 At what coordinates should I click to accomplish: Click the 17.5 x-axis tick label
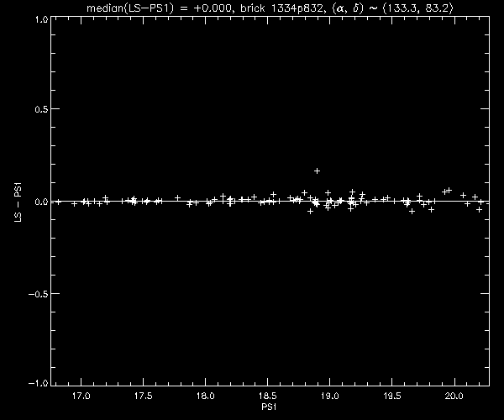pyautogui.click(x=143, y=396)
